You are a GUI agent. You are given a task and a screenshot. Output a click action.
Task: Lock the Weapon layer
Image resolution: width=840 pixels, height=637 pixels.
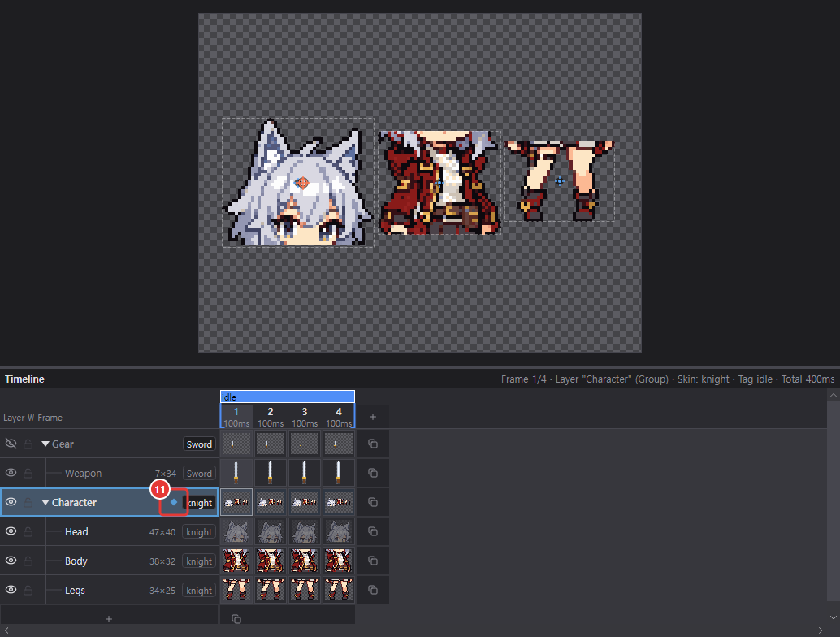coord(28,473)
